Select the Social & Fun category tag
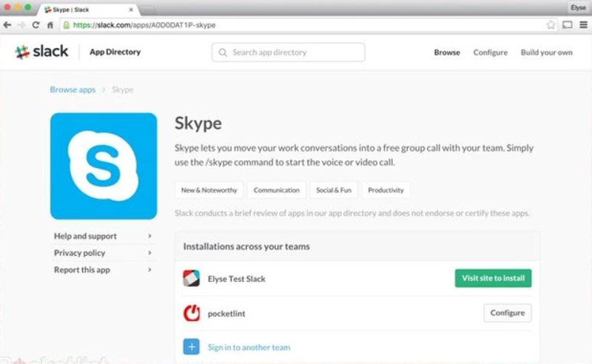Screen dimensions: 592x364 (x=334, y=190)
